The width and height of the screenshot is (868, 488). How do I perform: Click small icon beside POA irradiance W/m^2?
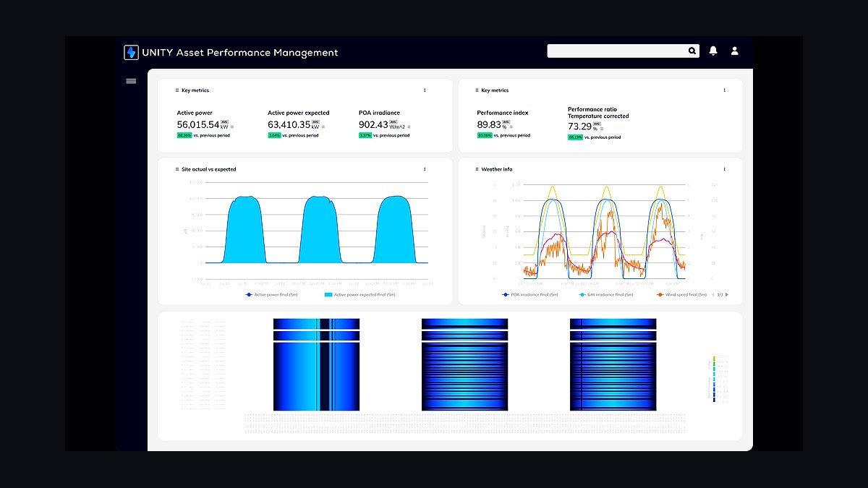pos(409,127)
